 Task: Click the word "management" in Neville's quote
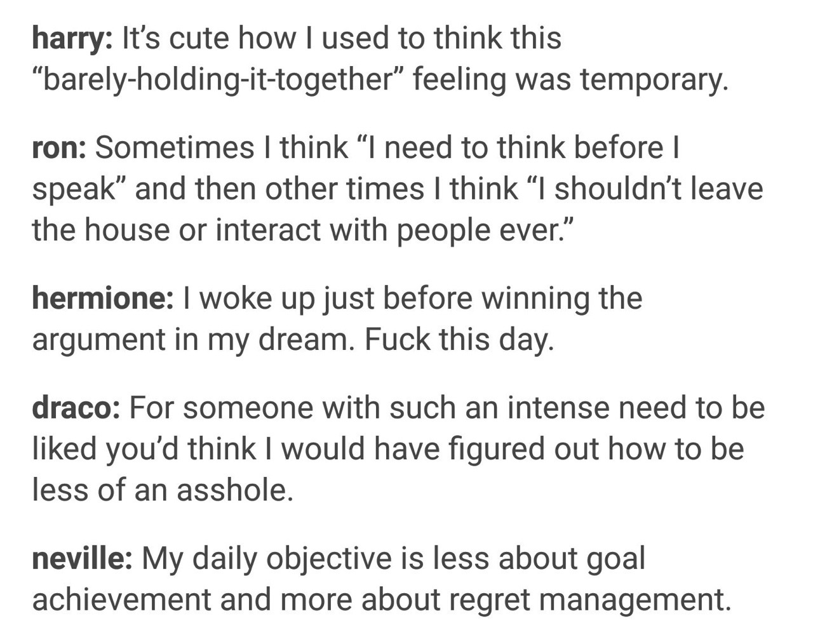click(633, 600)
